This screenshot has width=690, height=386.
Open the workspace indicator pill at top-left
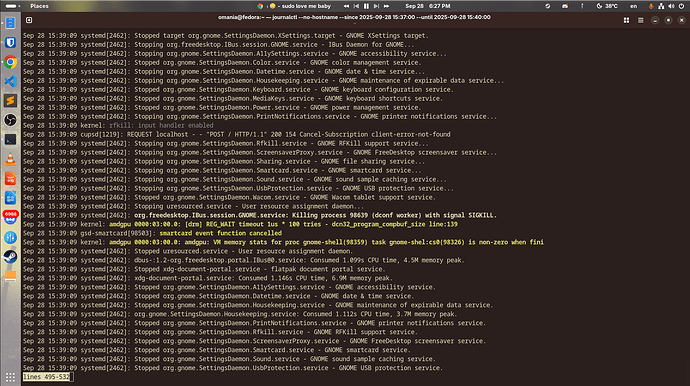click(x=12, y=6)
